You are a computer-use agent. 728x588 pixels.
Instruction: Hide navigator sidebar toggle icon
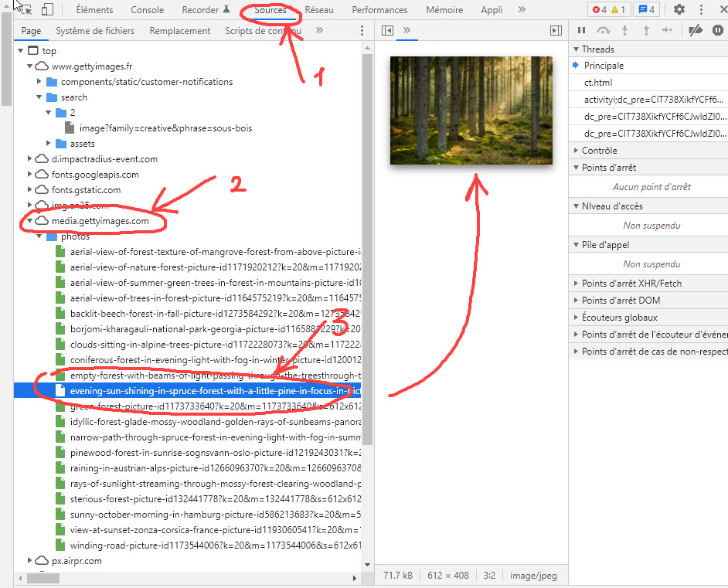pyautogui.click(x=387, y=31)
